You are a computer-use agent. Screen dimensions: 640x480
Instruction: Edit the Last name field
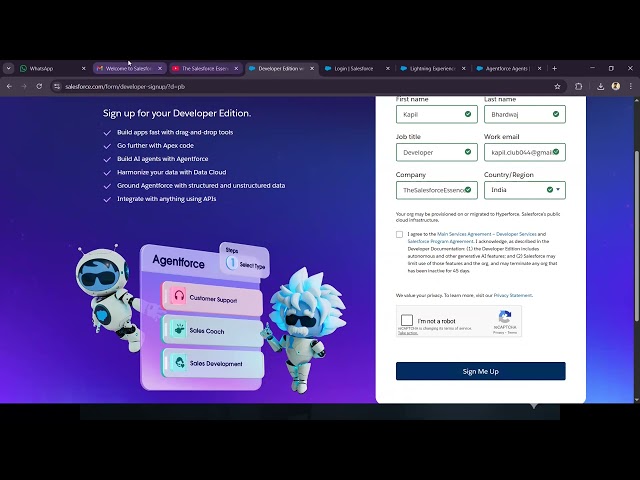[x=524, y=114]
